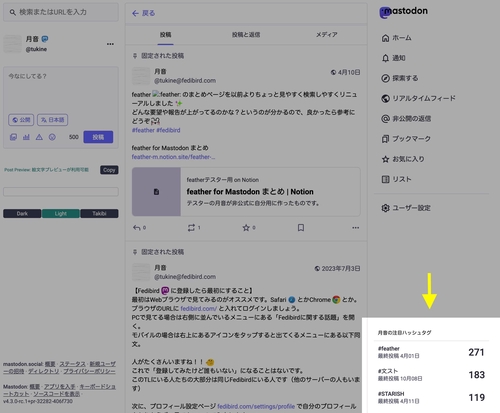Switch to the Dark theme

point(22,213)
